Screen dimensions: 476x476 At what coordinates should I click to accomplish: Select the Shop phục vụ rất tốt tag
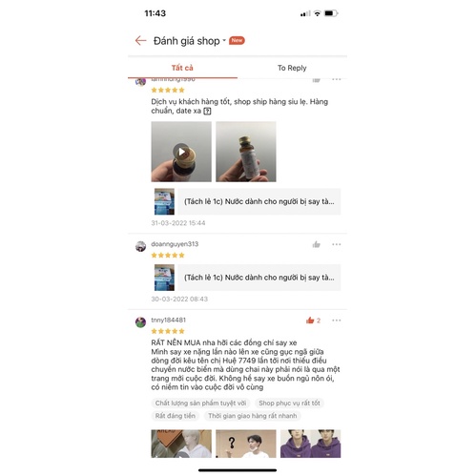(289, 404)
